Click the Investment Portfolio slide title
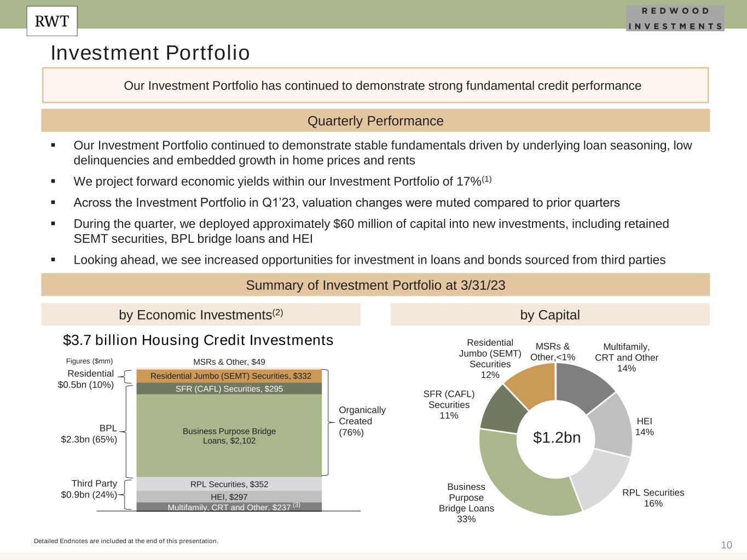 (x=150, y=53)
